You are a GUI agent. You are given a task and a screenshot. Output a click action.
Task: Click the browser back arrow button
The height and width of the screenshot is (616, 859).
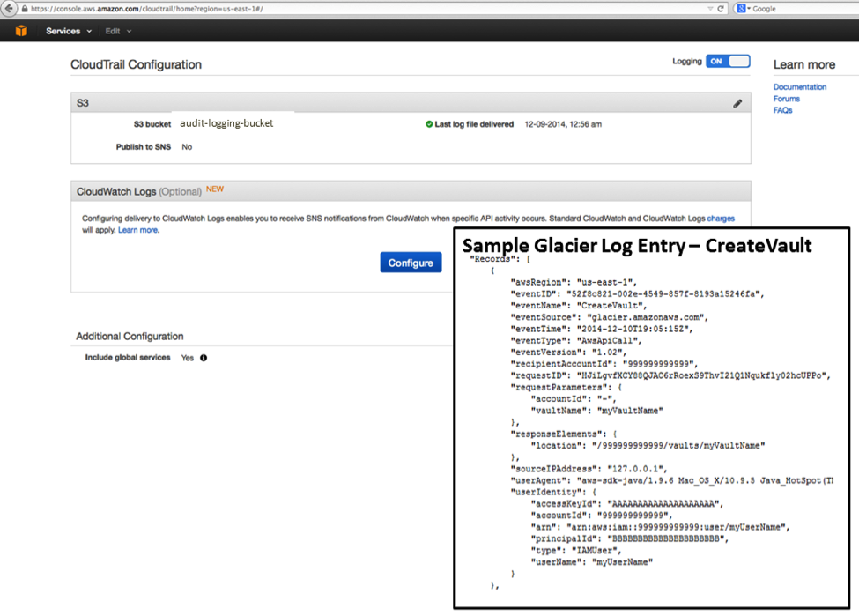tap(8, 8)
